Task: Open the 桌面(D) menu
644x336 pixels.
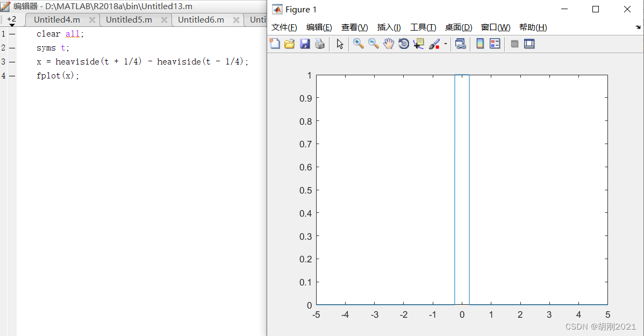Action: [459, 27]
